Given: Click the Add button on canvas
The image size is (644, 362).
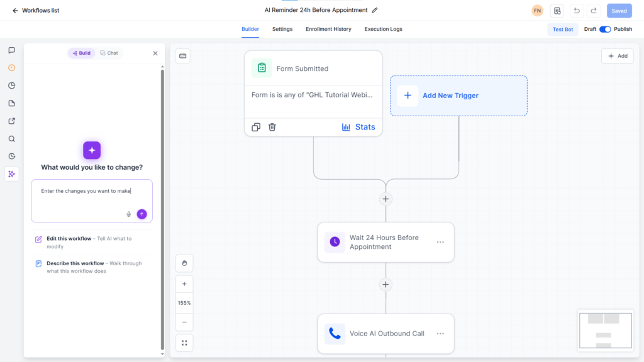Looking at the screenshot, I should click(618, 56).
